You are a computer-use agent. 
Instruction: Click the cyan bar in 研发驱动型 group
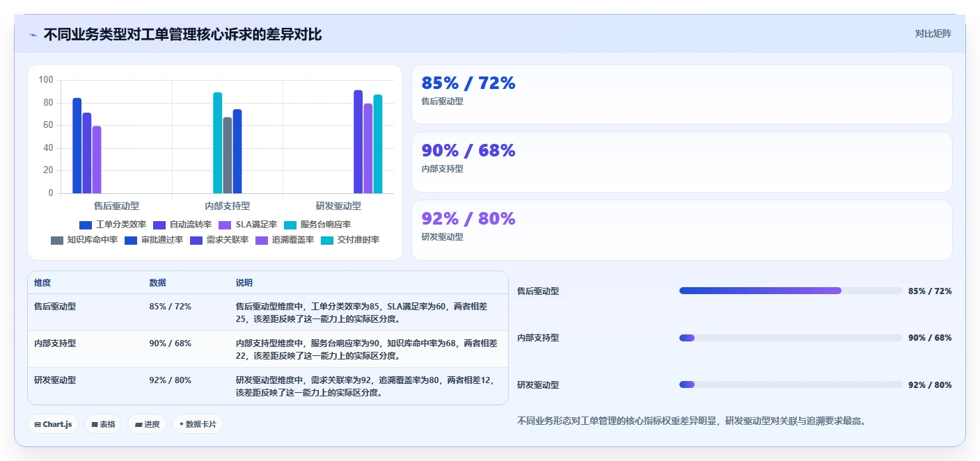[378, 144]
